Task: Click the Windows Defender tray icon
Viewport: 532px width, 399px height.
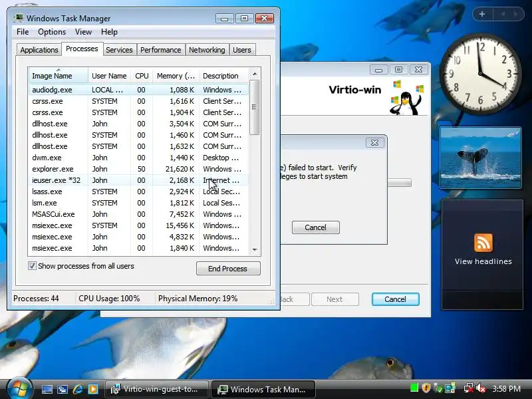Action: (x=438, y=388)
